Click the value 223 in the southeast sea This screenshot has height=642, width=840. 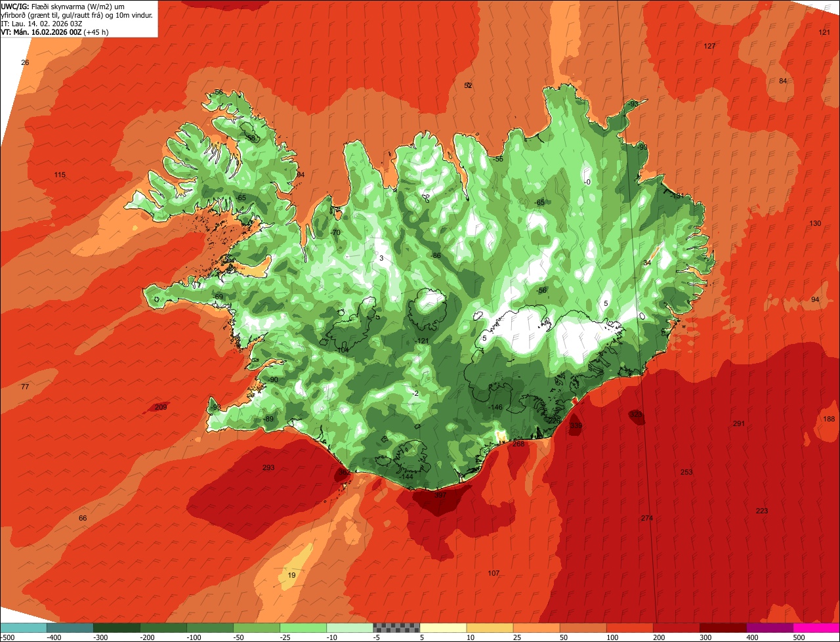pyautogui.click(x=762, y=511)
